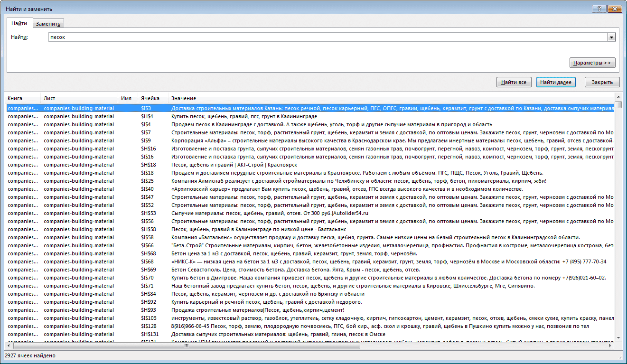Click the Найти все button
This screenshot has width=627, height=364.
pyautogui.click(x=514, y=82)
